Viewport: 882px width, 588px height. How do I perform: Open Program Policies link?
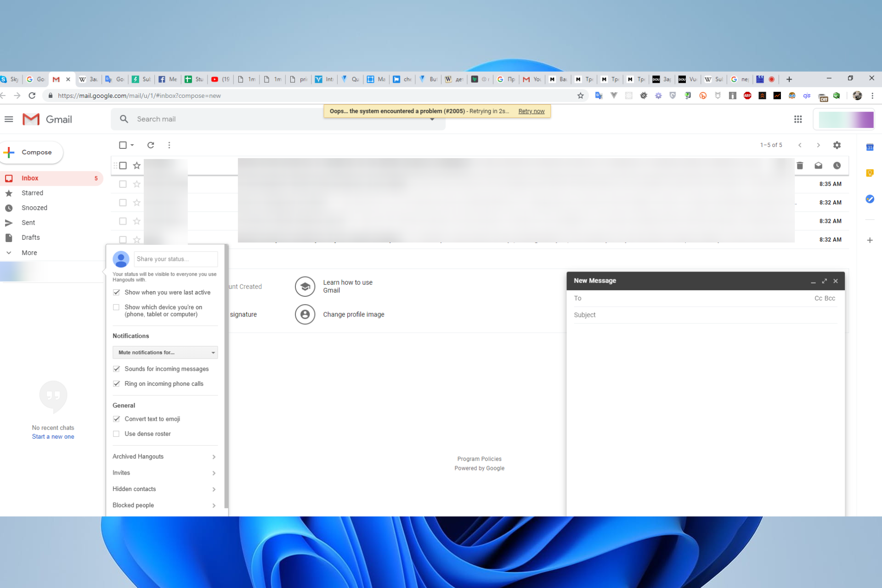(x=479, y=459)
